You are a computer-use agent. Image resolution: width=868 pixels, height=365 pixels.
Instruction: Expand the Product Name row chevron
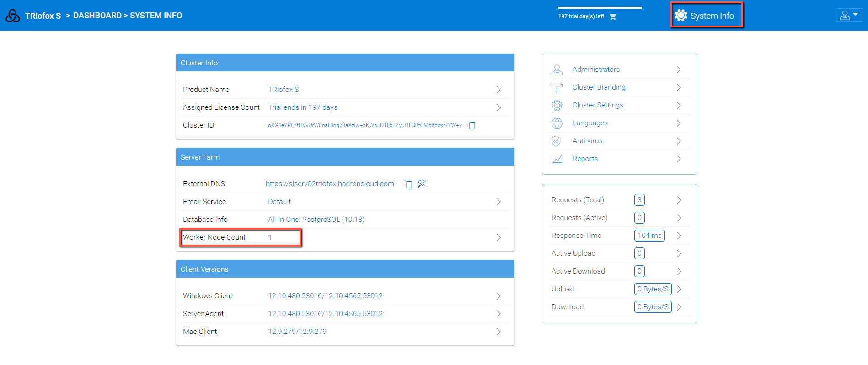498,90
